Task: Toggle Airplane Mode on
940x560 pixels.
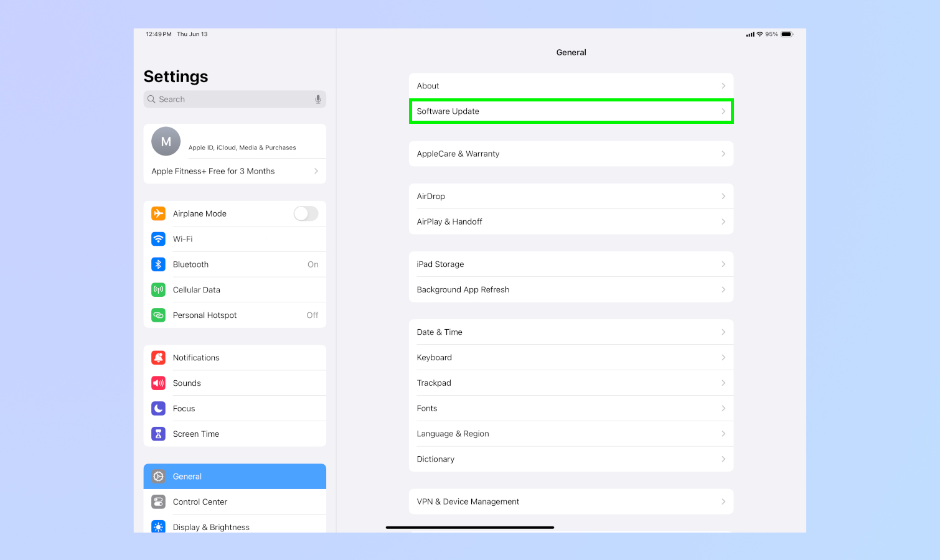Action: (306, 213)
